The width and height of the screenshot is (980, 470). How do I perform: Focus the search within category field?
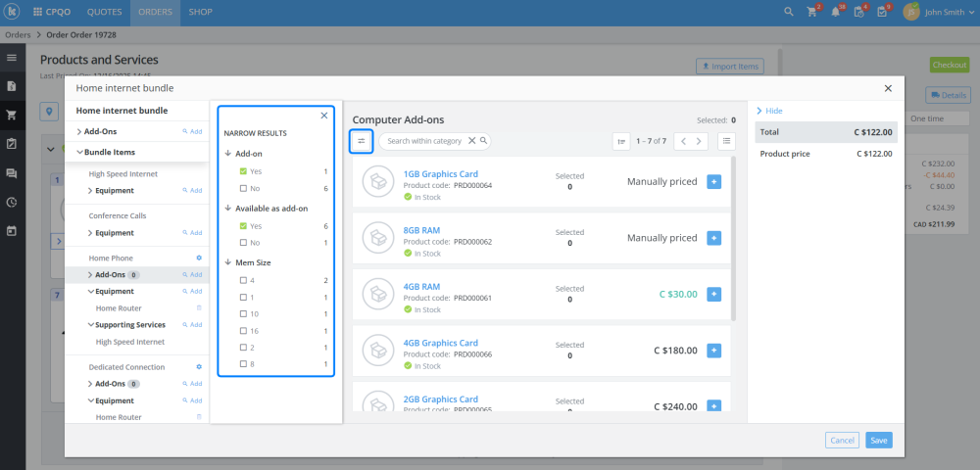(x=425, y=141)
